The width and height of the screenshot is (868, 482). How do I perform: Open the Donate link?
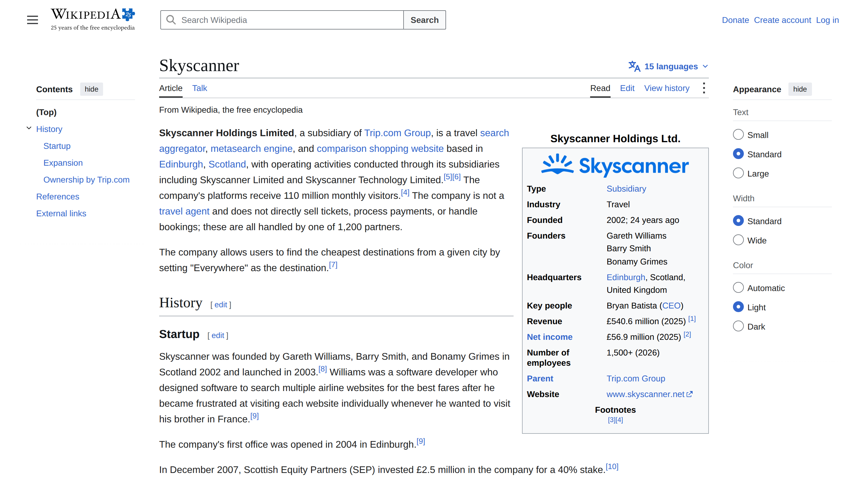(x=735, y=20)
